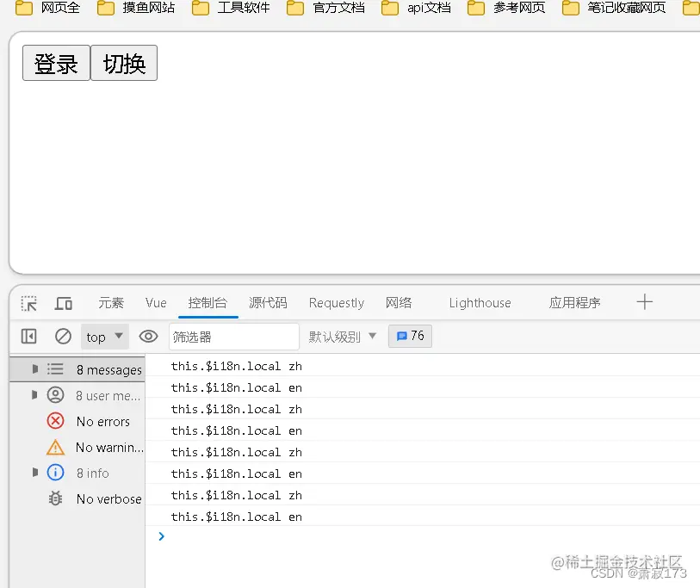Switch to the 元素 tab
Image resolution: width=700 pixels, height=588 pixels.
pyautogui.click(x=111, y=303)
